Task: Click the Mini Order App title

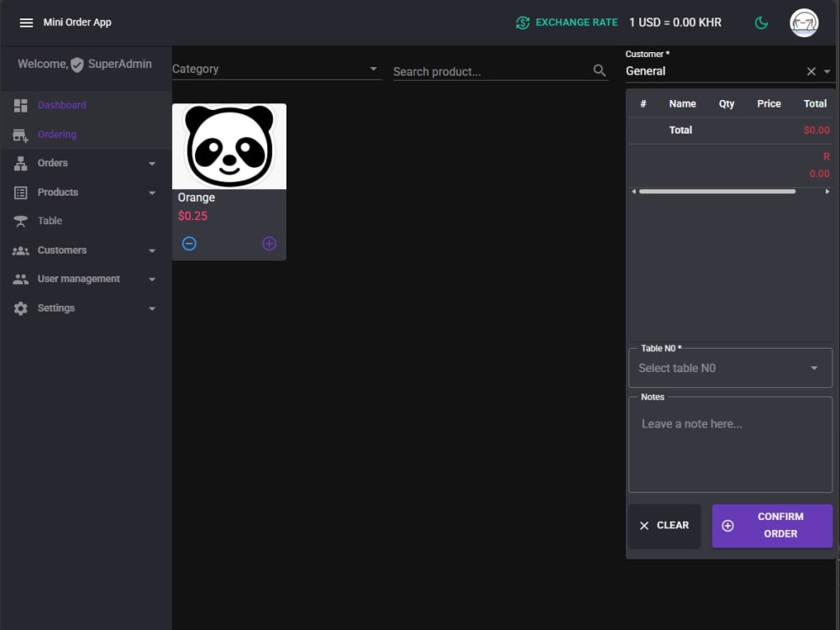Action: pos(77,23)
